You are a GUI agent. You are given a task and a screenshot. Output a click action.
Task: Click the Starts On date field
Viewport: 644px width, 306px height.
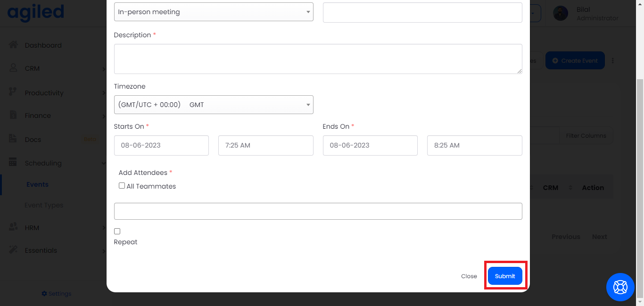click(161, 145)
